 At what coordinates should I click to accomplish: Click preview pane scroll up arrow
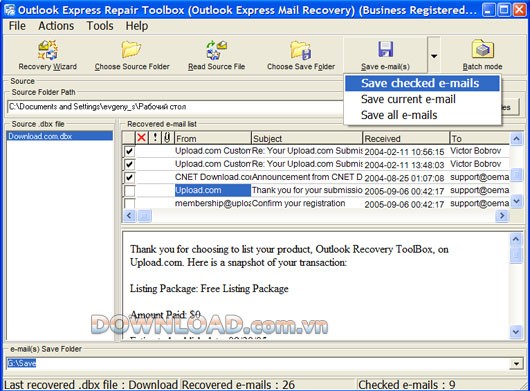click(x=516, y=239)
